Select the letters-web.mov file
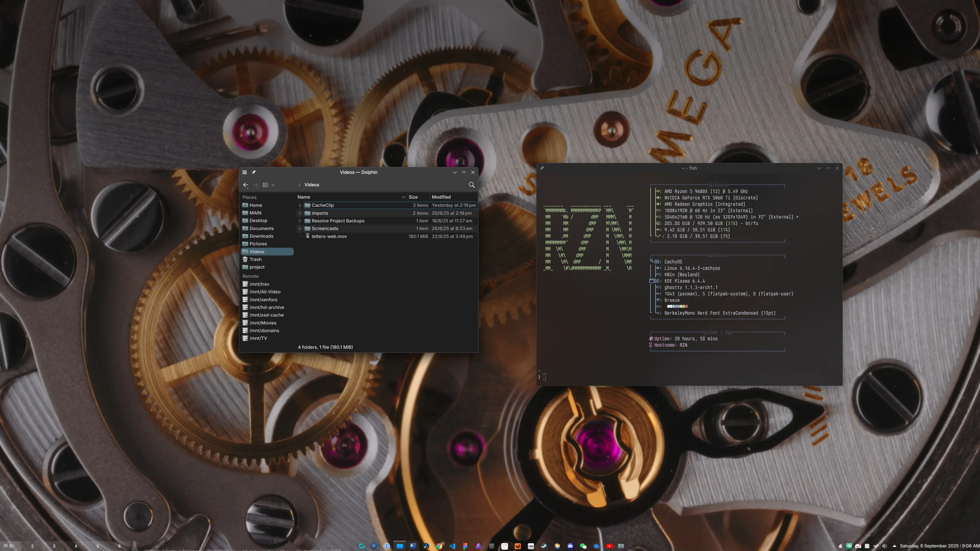This screenshot has width=980, height=551. [329, 237]
